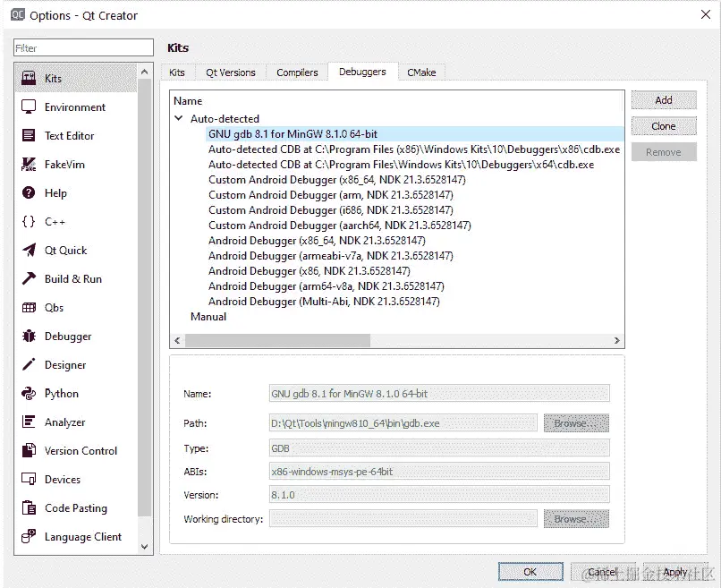Switch to the Debuggers tab
Image resolution: width=721 pixels, height=588 pixels.
(362, 72)
